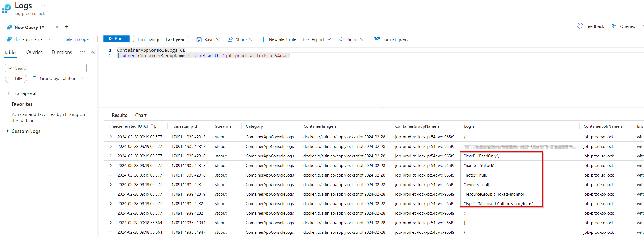
Task: Click the Stream_s column header
Action: (x=223, y=126)
